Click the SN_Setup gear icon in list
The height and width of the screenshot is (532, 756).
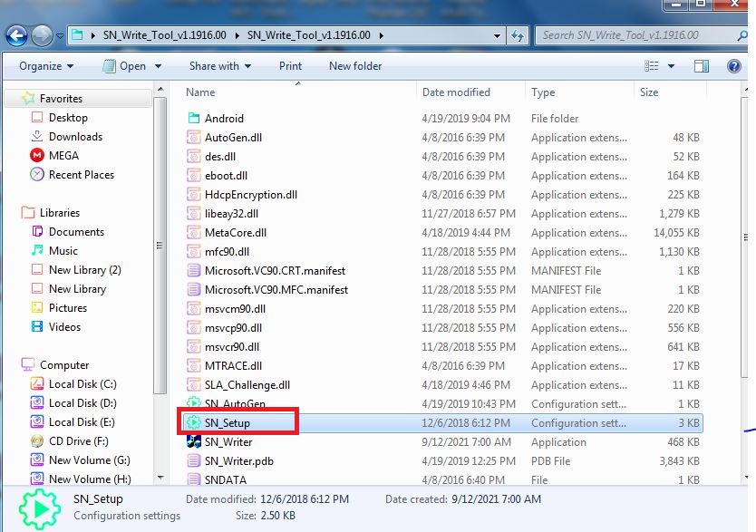coord(193,422)
